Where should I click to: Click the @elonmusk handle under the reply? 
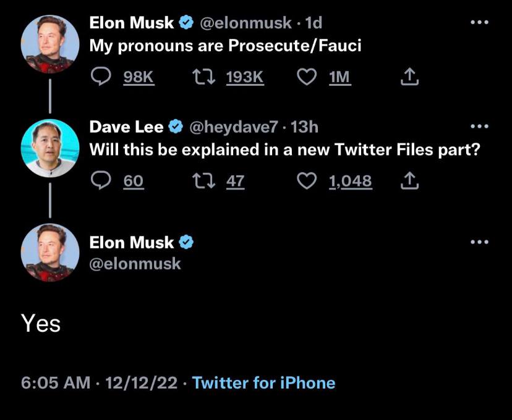[135, 264]
